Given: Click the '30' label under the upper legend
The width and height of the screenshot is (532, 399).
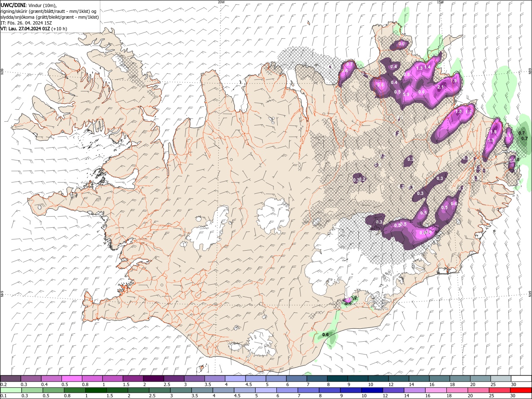Looking at the screenshot, I should [514, 384].
